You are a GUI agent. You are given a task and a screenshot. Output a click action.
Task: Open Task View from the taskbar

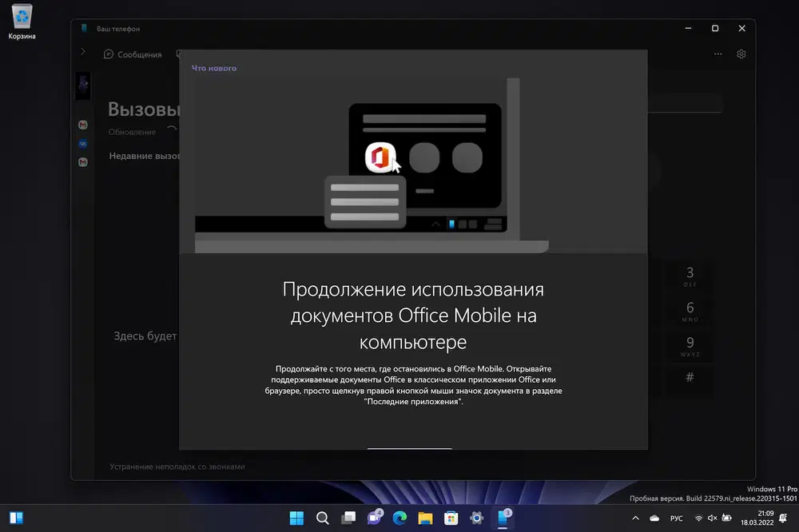click(x=348, y=518)
